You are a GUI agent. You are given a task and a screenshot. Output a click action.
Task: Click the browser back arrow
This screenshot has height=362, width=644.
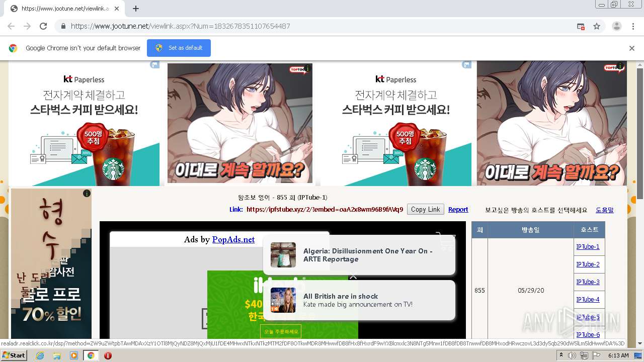pos(11,26)
